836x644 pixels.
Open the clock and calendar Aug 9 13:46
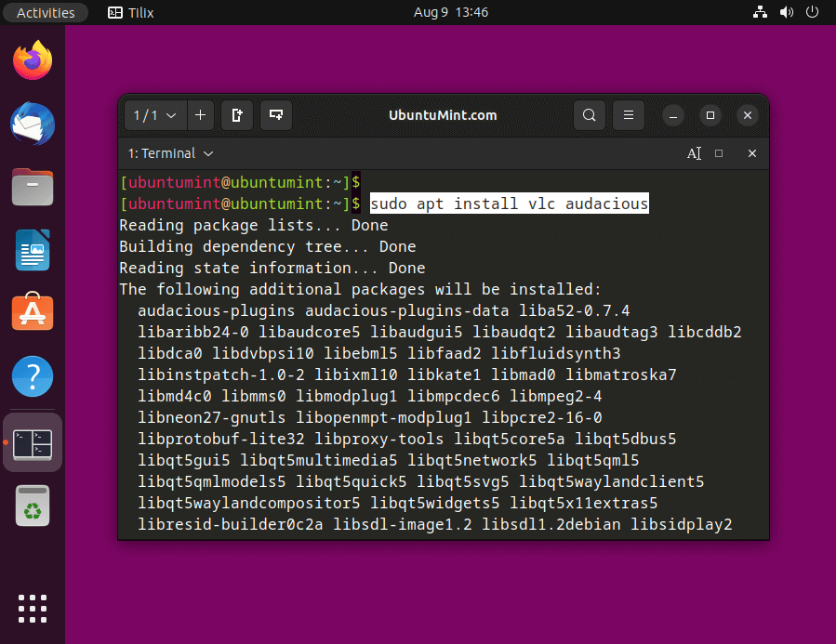point(450,12)
